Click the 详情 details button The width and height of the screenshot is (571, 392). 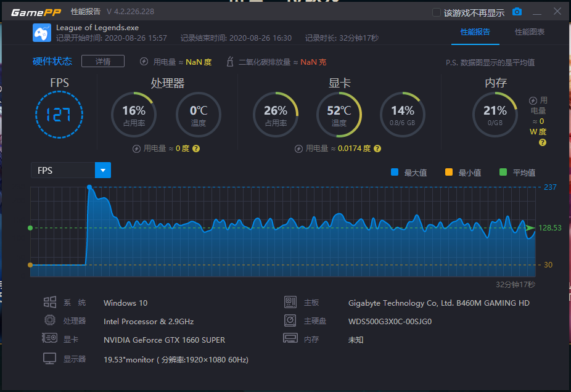(103, 62)
